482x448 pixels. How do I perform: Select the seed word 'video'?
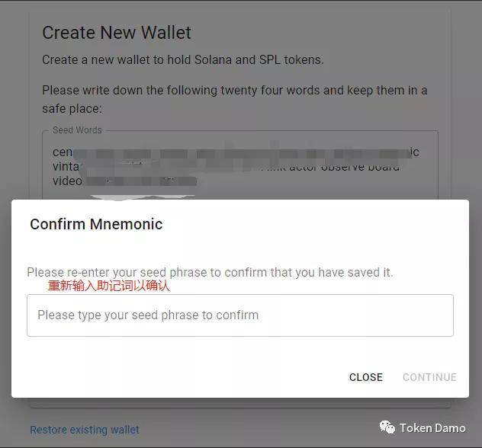67,181
